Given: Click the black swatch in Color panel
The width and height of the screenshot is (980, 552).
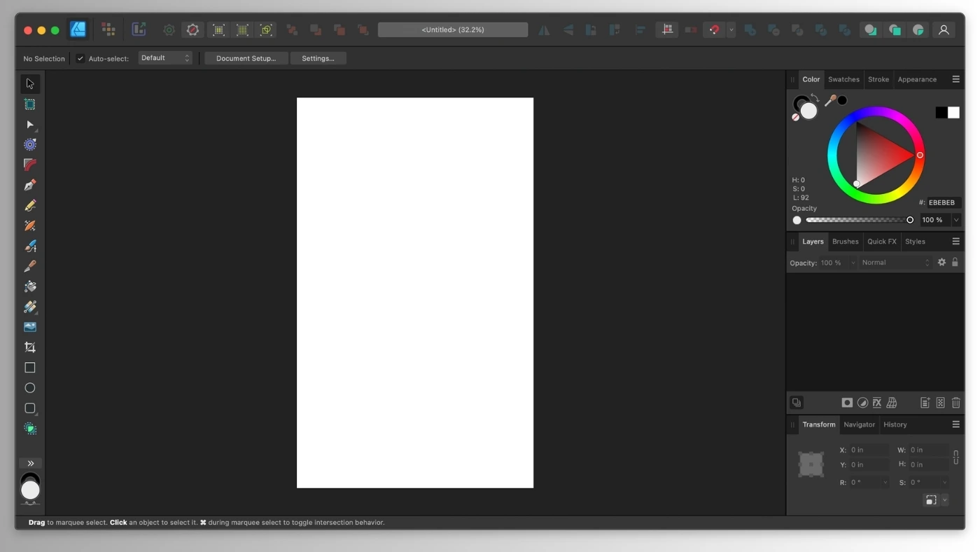Looking at the screenshot, I should (x=941, y=112).
